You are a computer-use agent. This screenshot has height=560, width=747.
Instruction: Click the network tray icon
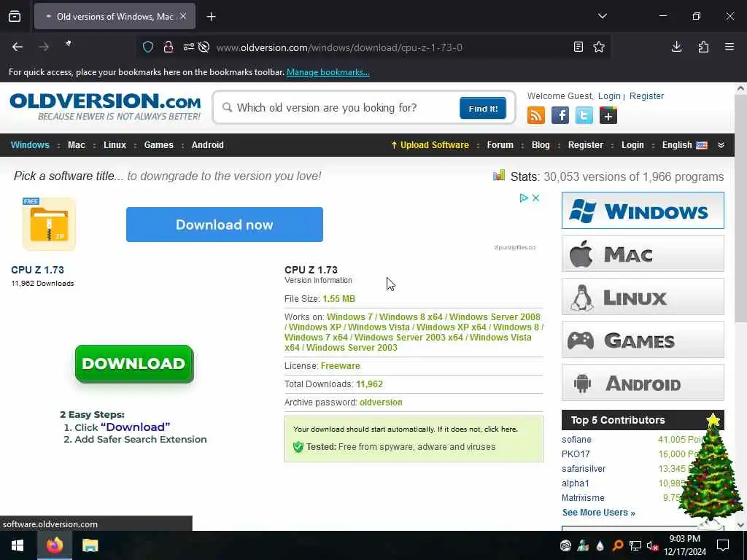coord(635,545)
